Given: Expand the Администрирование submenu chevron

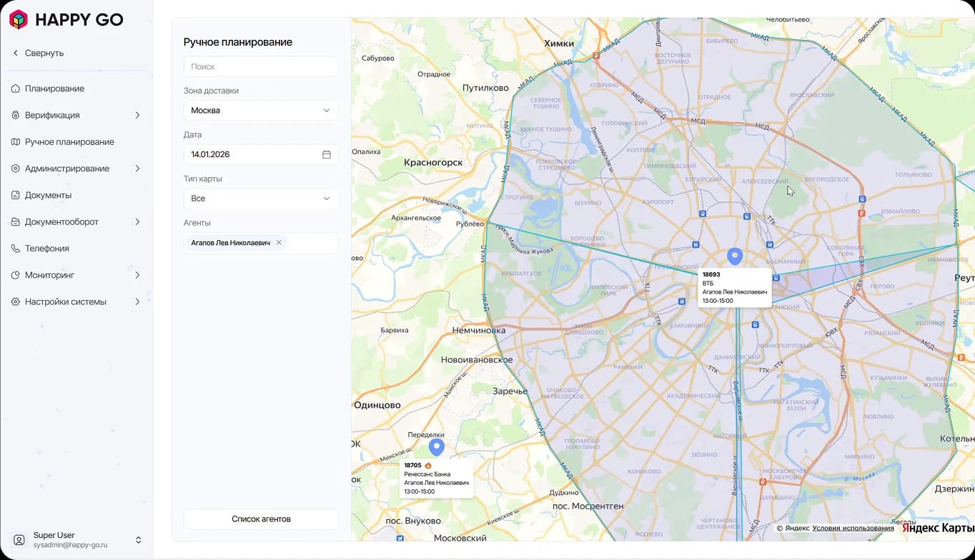Looking at the screenshot, I should [137, 169].
